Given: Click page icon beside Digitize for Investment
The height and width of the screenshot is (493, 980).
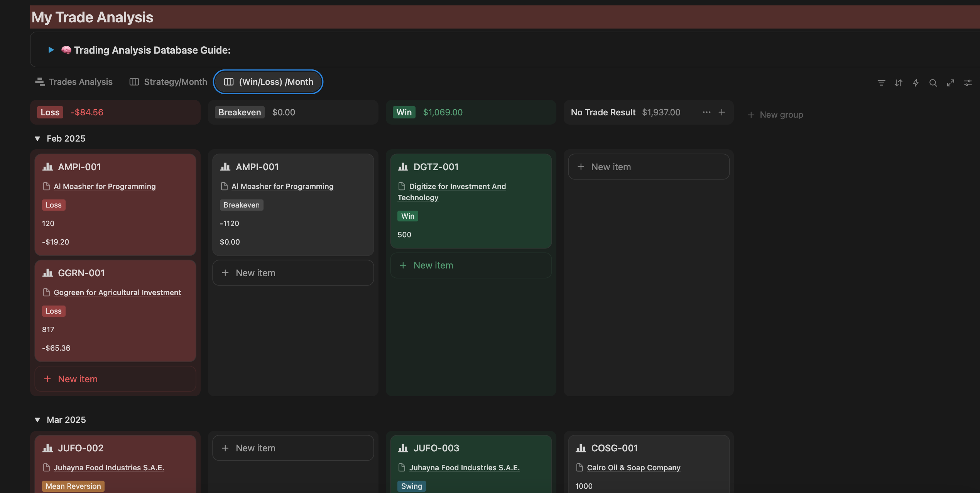Looking at the screenshot, I should click(x=402, y=186).
